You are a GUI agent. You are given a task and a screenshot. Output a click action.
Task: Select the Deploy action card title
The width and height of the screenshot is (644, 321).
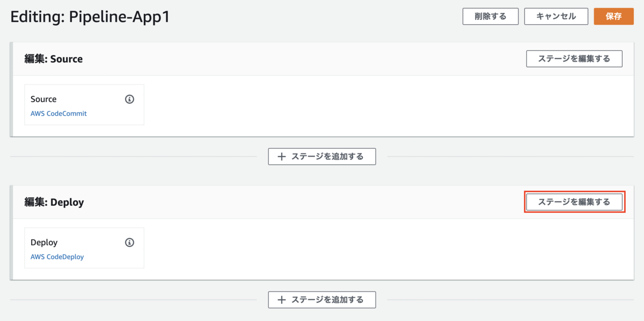tap(44, 242)
